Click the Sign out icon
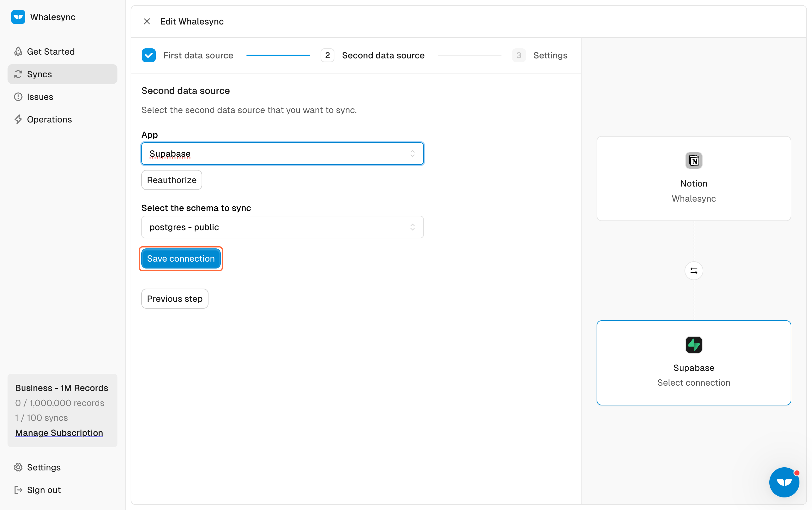Screen dimensions: 812x510 coord(18,490)
